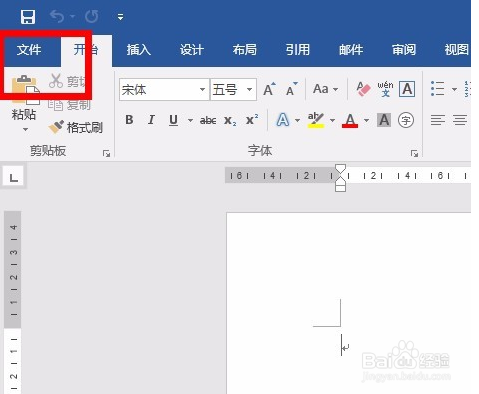
Task: Toggle italic formatting I
Action: pos(151,120)
